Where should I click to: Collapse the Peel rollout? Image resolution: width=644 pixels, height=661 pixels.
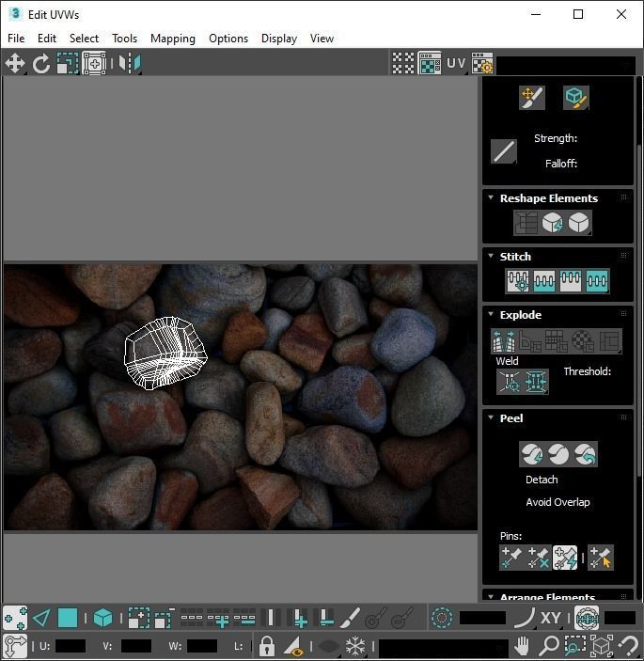click(x=491, y=417)
